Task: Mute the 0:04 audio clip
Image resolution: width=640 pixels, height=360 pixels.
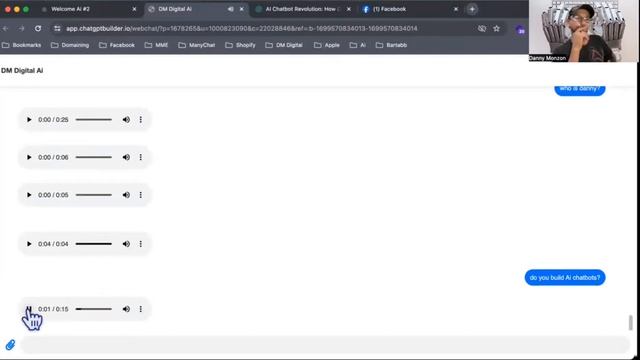Action: tap(126, 244)
